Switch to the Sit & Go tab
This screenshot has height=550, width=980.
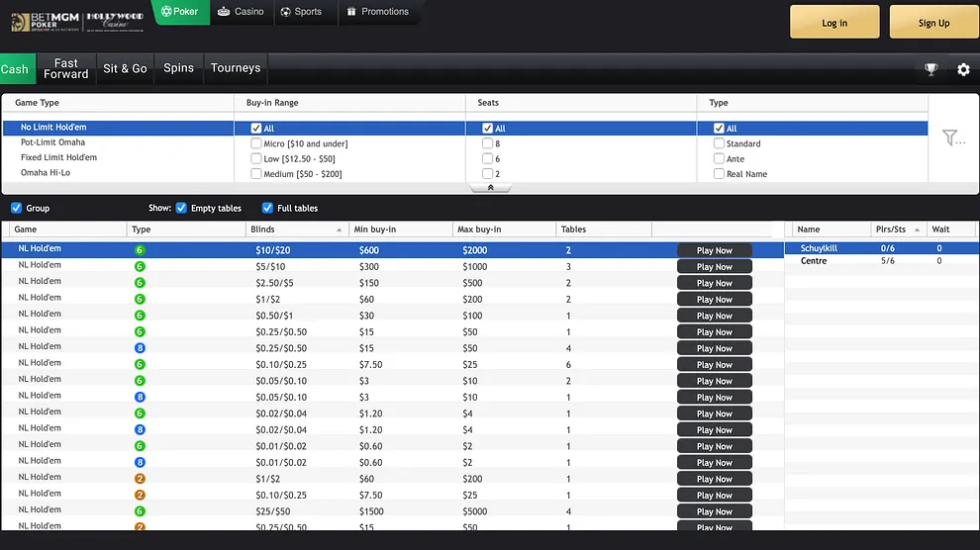125,68
